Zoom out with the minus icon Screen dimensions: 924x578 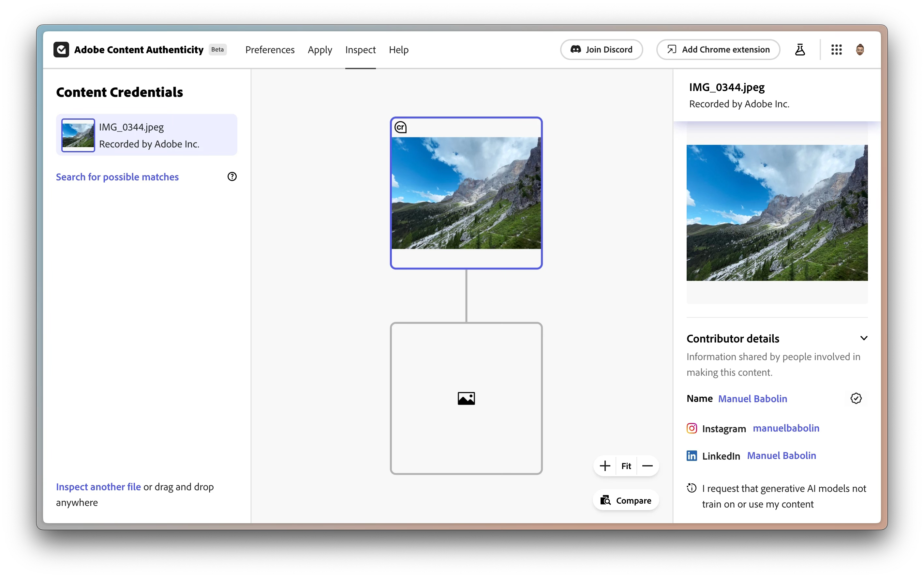(x=647, y=466)
